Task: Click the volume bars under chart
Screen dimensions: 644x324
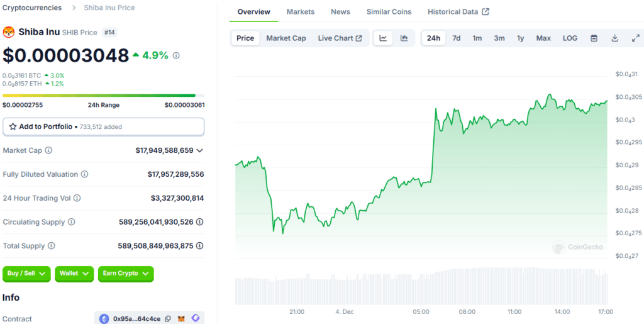Action: coord(421,286)
